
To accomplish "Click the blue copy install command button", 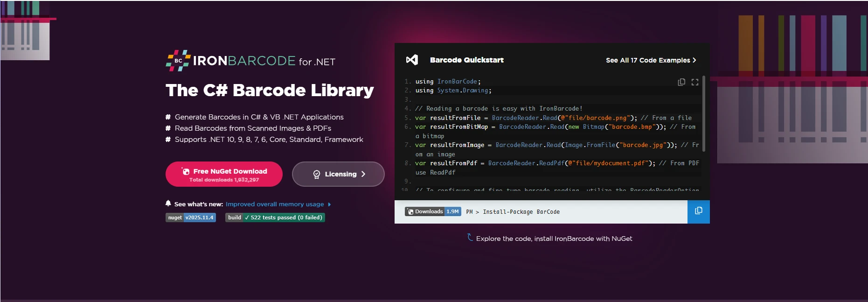I will pyautogui.click(x=698, y=211).
